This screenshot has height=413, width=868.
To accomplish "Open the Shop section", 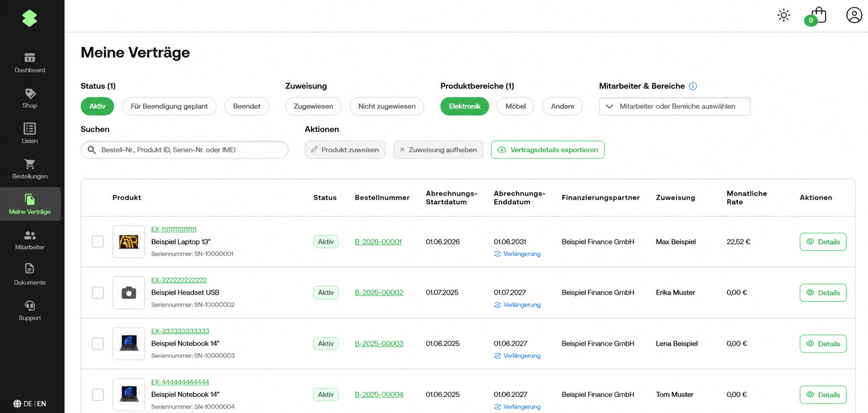I will pyautogui.click(x=30, y=98).
